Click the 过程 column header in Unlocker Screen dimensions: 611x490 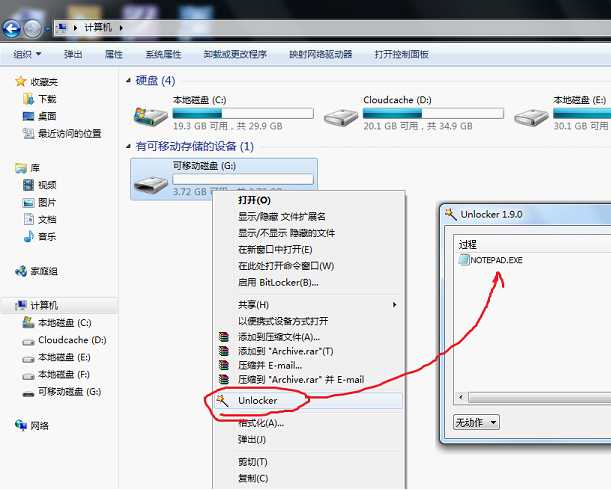coord(468,244)
